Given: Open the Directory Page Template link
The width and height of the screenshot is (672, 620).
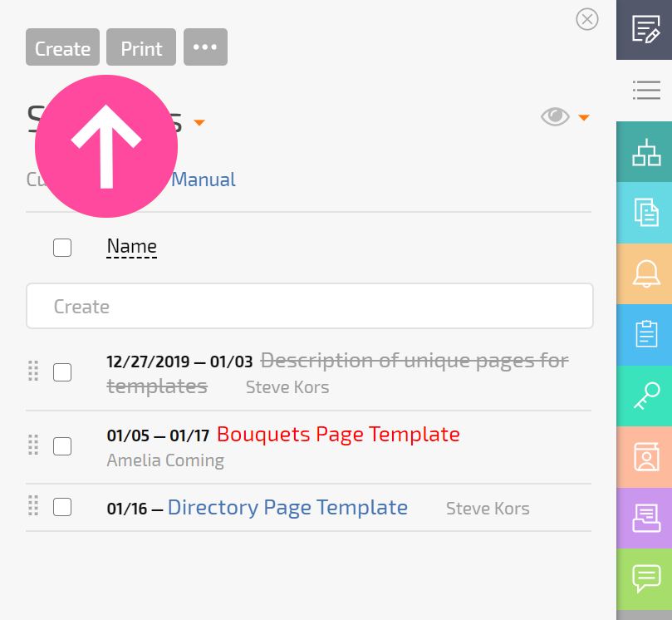Looking at the screenshot, I should [x=287, y=508].
